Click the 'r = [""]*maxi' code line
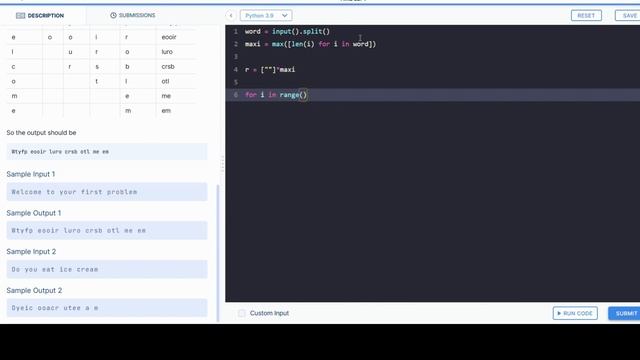The height and width of the screenshot is (360, 640). coord(270,70)
